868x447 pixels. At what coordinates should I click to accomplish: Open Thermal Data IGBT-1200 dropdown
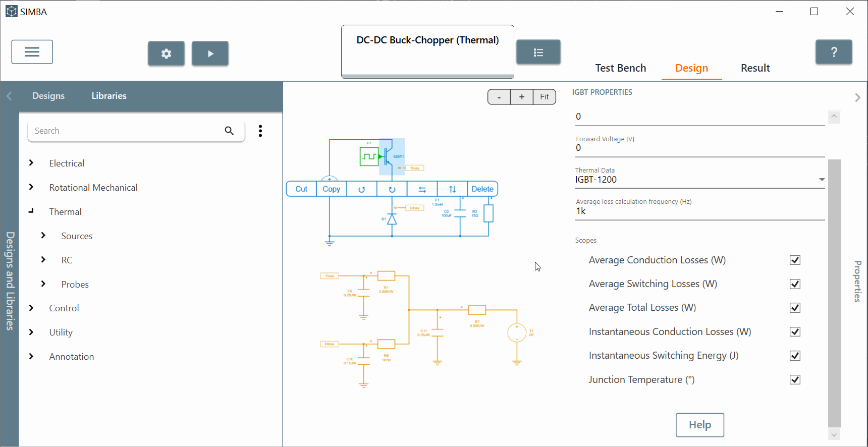point(700,180)
